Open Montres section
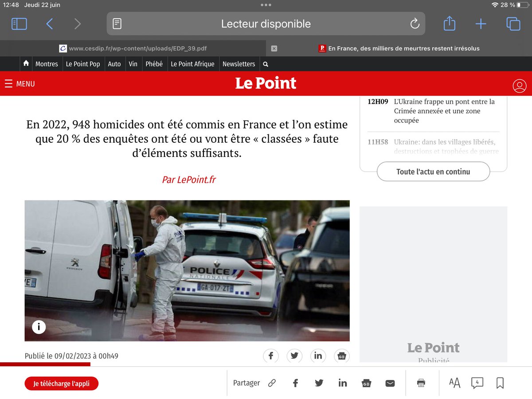 coord(47,64)
